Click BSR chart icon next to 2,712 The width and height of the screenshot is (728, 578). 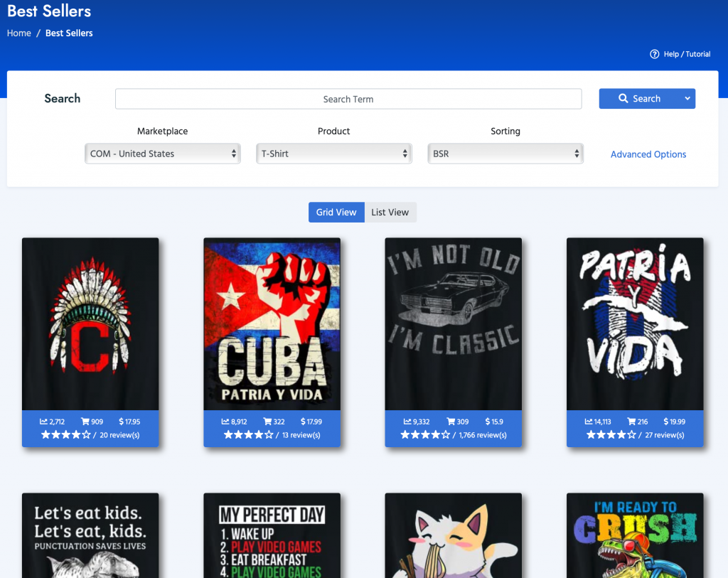coord(43,422)
